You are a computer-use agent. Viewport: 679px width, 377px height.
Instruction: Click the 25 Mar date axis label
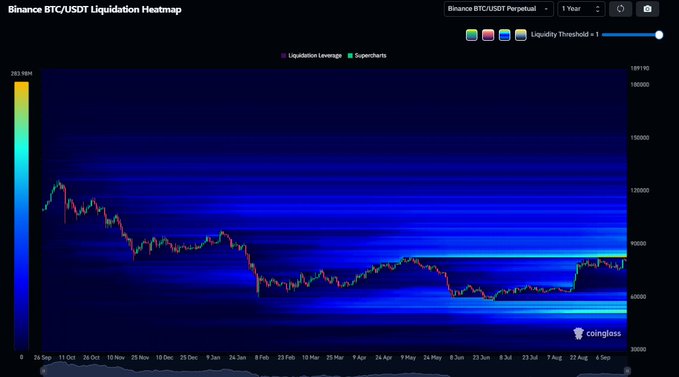(335, 358)
